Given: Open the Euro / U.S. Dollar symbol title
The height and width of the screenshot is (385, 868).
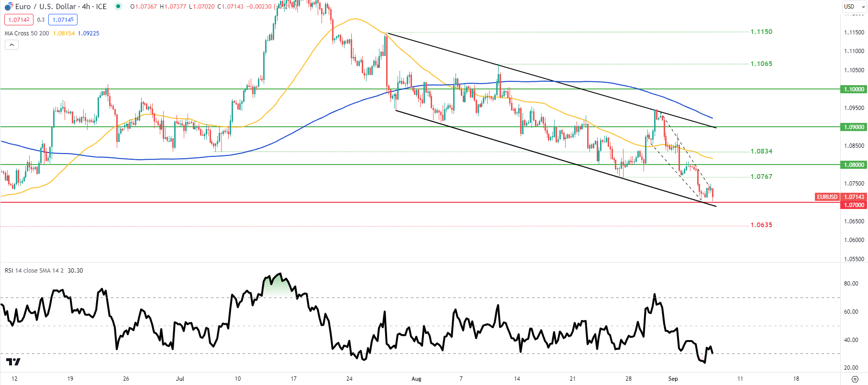Looking at the screenshot, I should [61, 7].
